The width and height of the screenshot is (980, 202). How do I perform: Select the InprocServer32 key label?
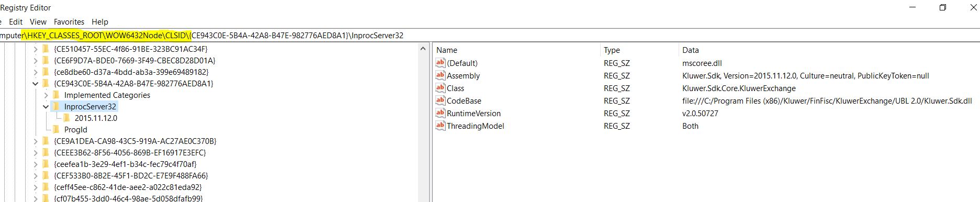tap(90, 107)
